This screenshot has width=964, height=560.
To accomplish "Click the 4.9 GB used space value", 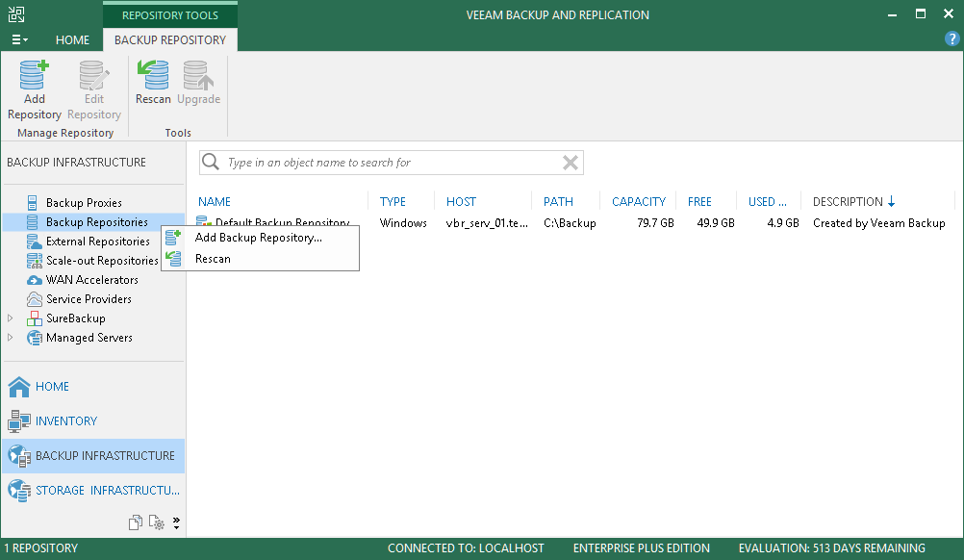I will (782, 223).
